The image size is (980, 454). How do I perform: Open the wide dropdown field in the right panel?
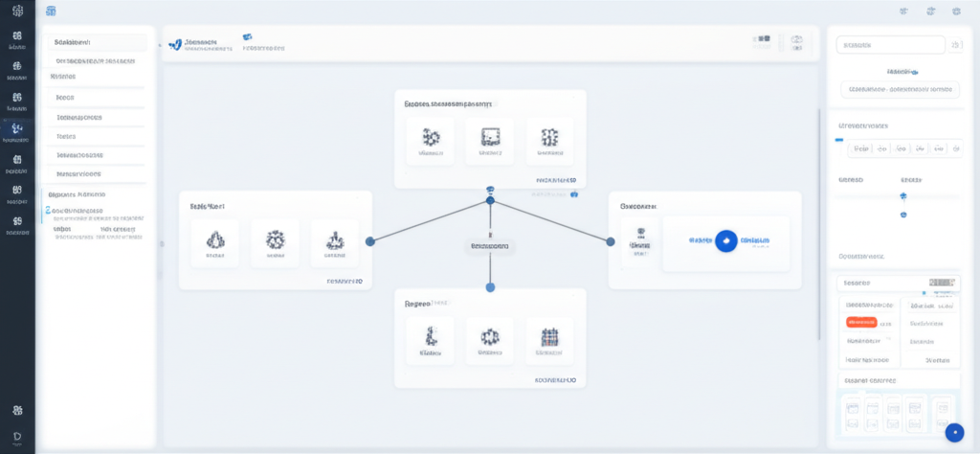coord(898,89)
